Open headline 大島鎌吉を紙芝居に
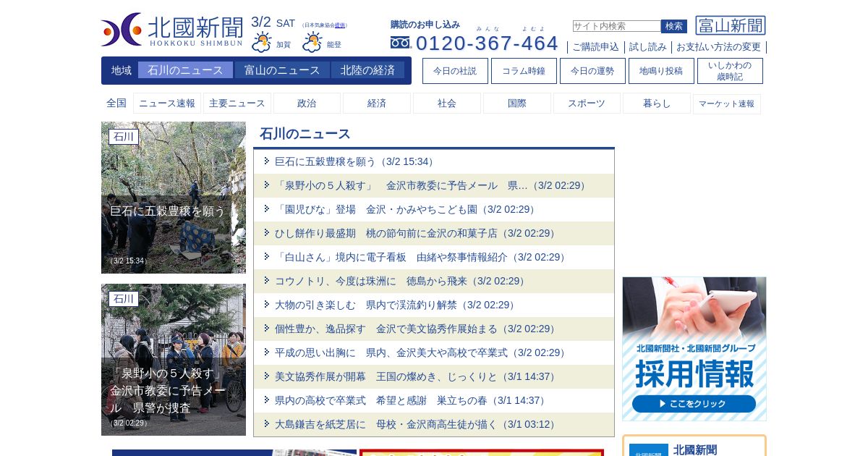This screenshot has width=868, height=456. (415, 424)
